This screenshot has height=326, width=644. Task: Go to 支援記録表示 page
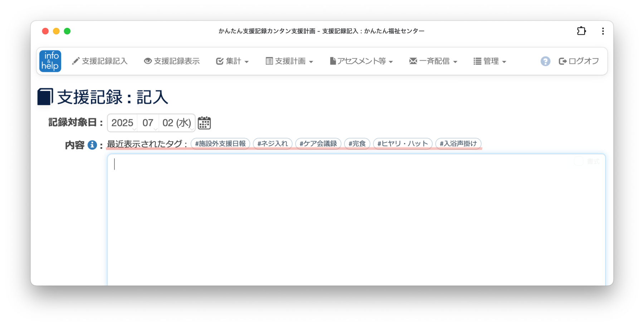tap(172, 61)
